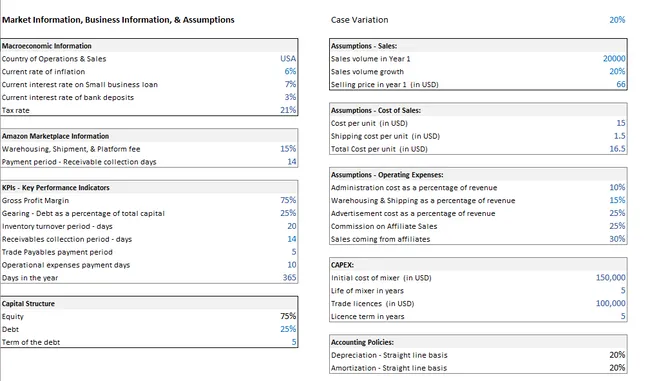This screenshot has width=650, height=381.
Task: Select the Advertisement cost 25% value
Action: point(617,213)
